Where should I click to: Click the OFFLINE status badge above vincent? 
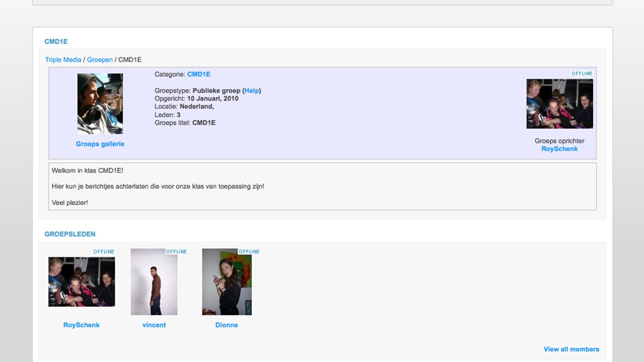click(x=176, y=252)
